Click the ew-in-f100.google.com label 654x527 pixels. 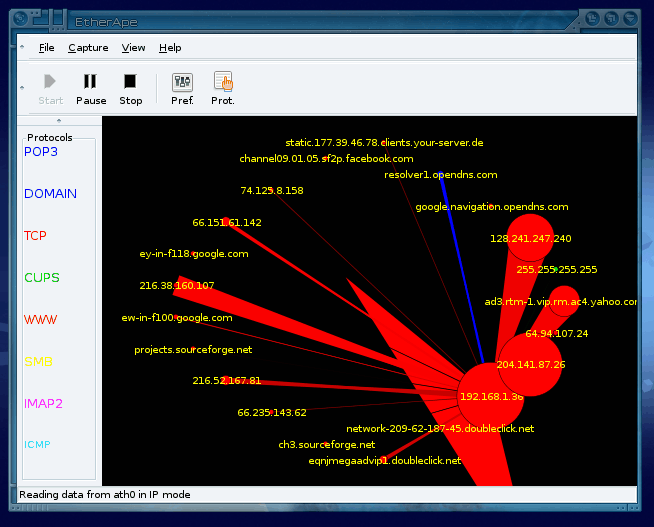tap(177, 318)
